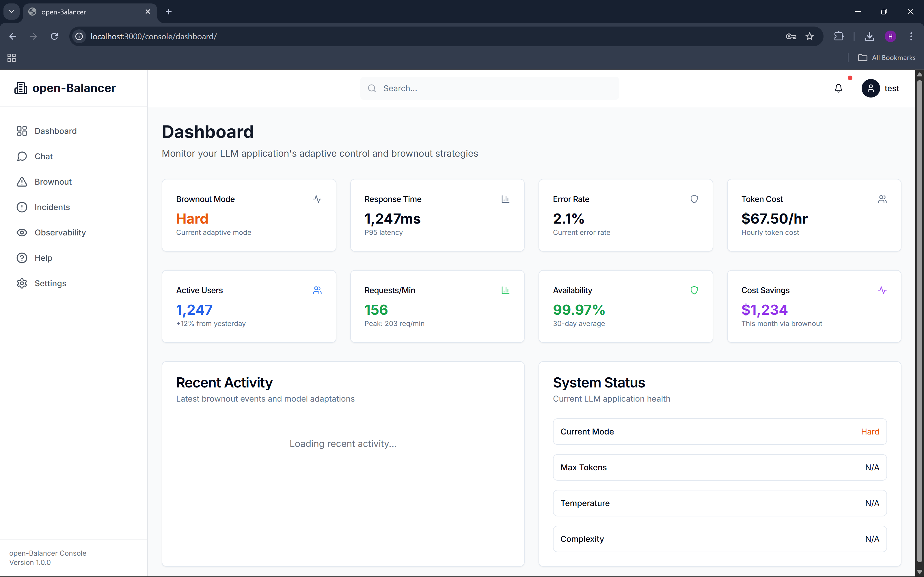Click the purple Cost Savings pulse icon
Screen dimensions: 924x577
882,290
